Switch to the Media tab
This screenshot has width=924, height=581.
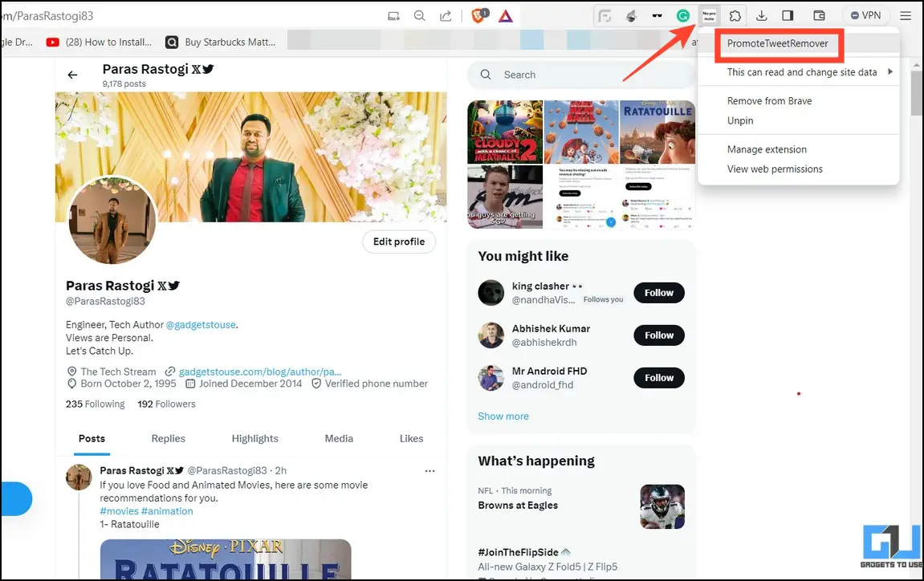[339, 438]
